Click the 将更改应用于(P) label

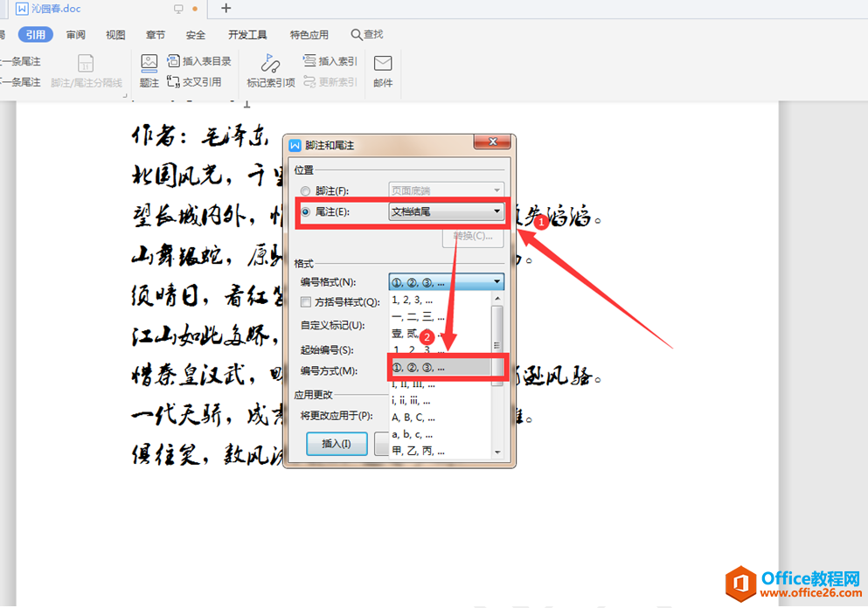pos(337,416)
